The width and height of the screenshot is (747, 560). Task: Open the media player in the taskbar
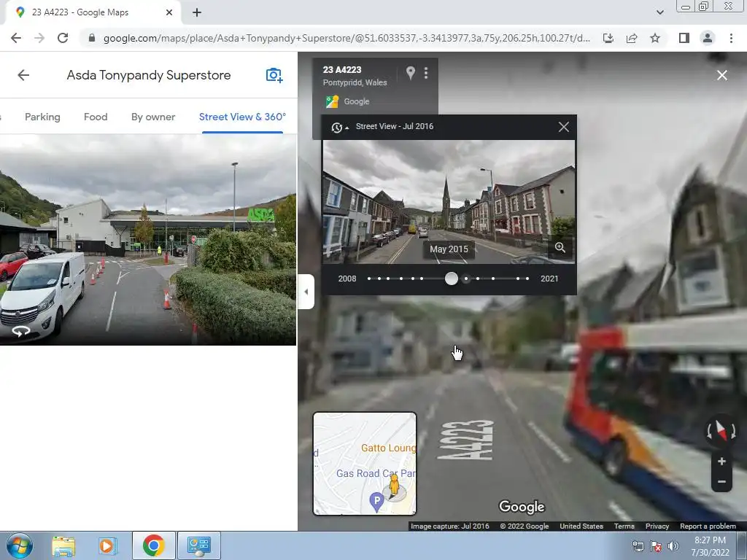(x=107, y=545)
